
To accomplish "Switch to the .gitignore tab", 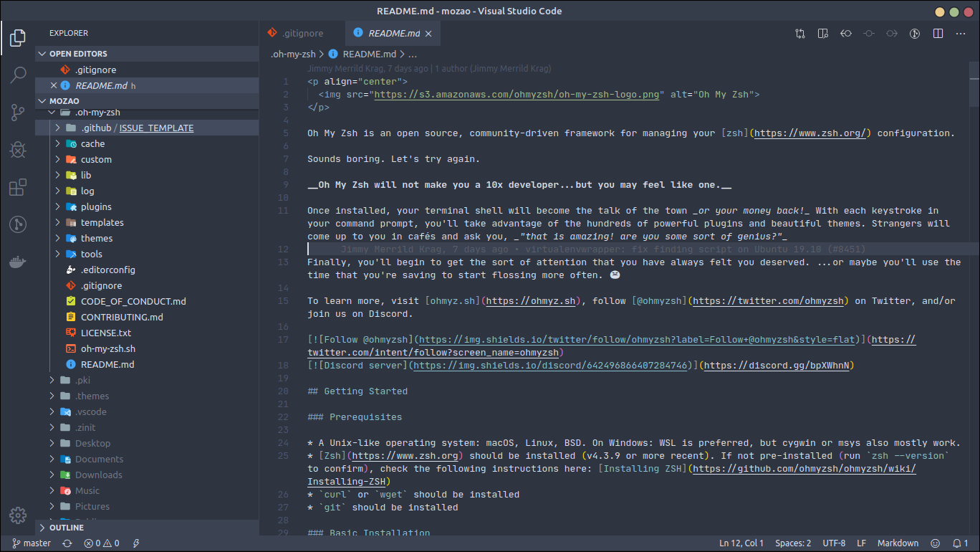I will [x=302, y=33].
